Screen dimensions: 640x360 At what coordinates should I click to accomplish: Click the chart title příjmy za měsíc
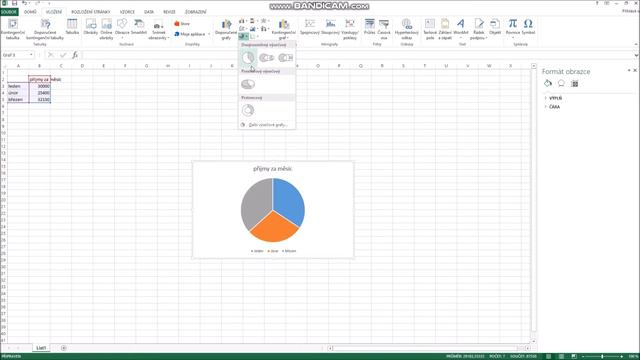pos(273,169)
